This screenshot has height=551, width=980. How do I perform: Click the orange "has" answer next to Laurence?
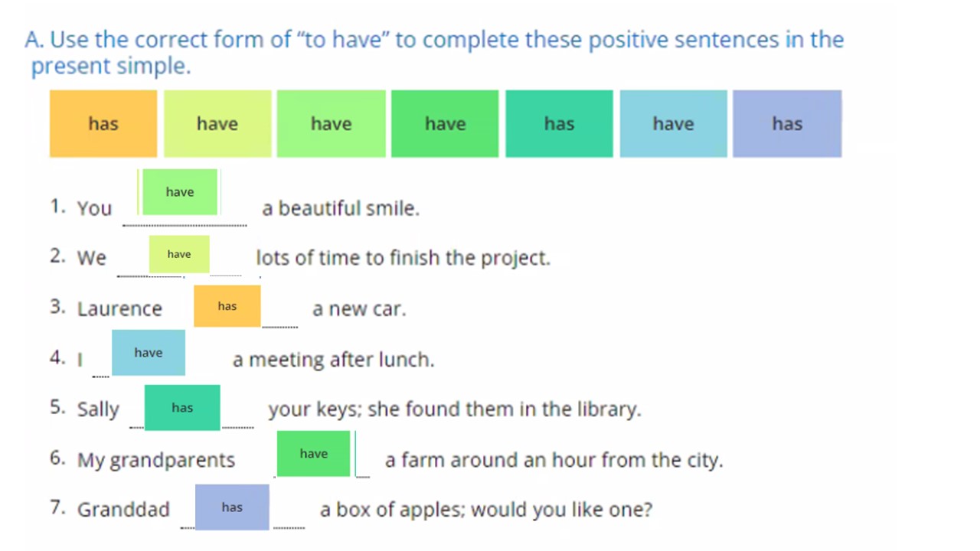227,306
